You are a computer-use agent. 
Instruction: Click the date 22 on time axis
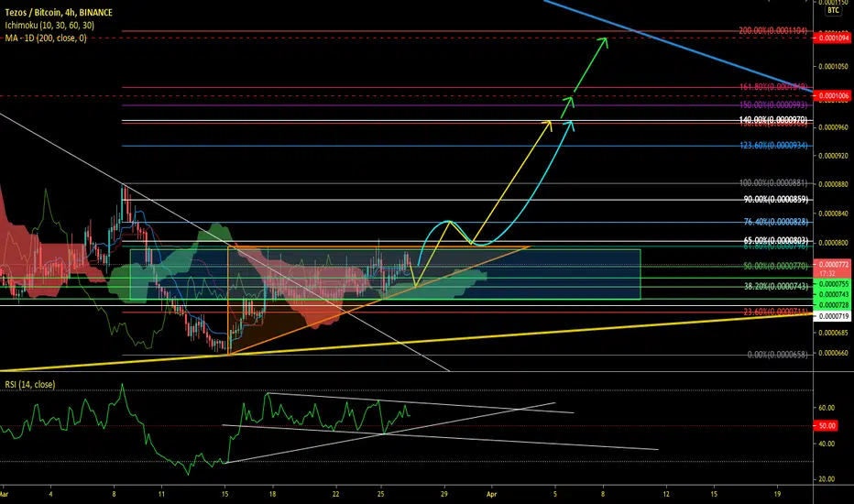coord(335,495)
